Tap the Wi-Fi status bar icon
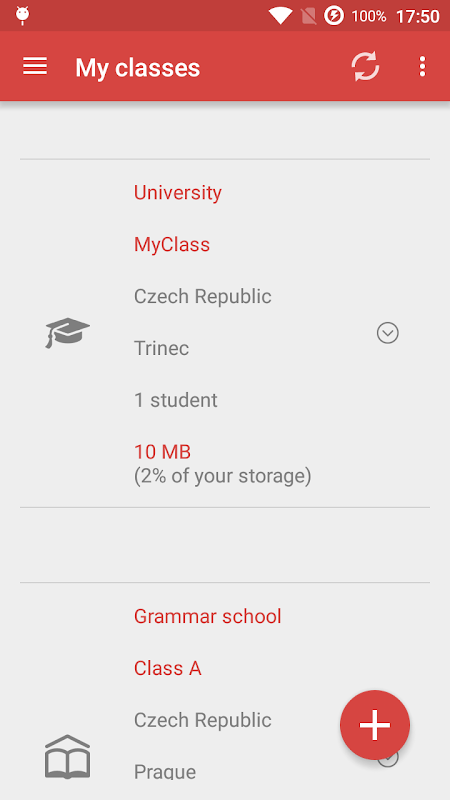The width and height of the screenshot is (450, 800). coord(280,16)
